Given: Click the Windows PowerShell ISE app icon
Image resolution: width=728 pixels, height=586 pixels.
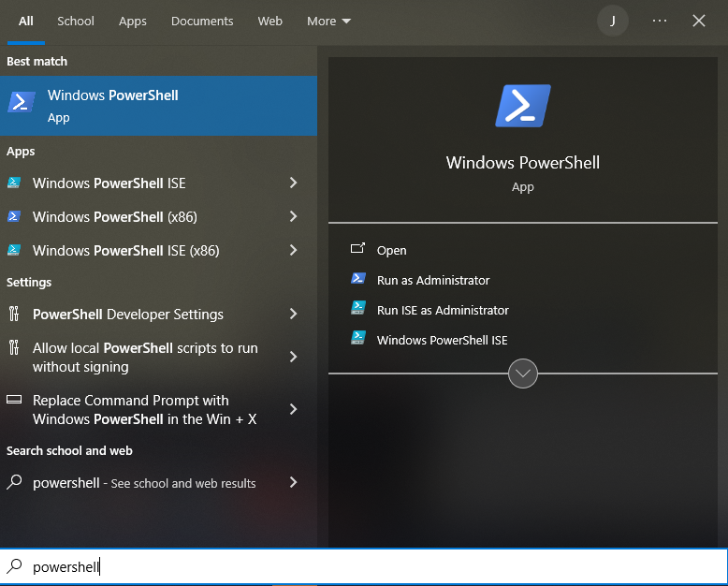Looking at the screenshot, I should click(14, 183).
